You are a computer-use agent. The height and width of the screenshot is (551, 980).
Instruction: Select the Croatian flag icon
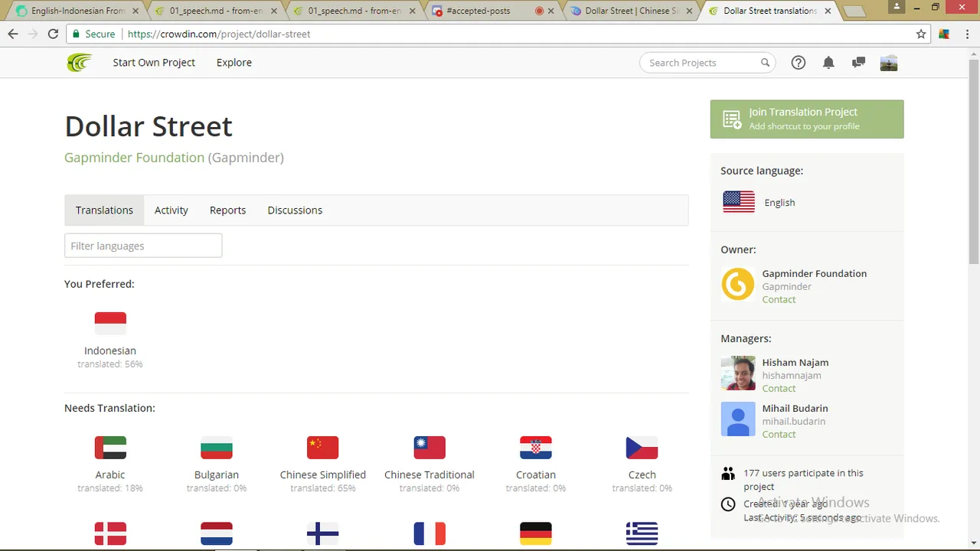pos(536,448)
